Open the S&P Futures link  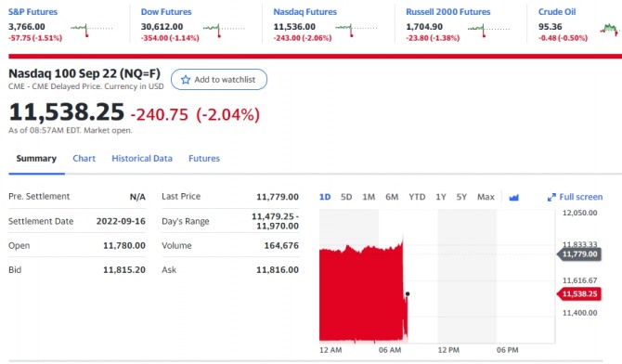(x=32, y=12)
